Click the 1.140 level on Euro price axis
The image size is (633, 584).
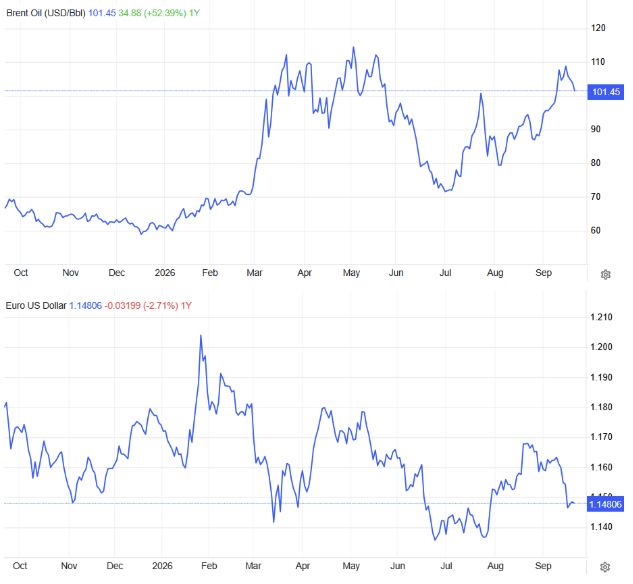pos(601,527)
